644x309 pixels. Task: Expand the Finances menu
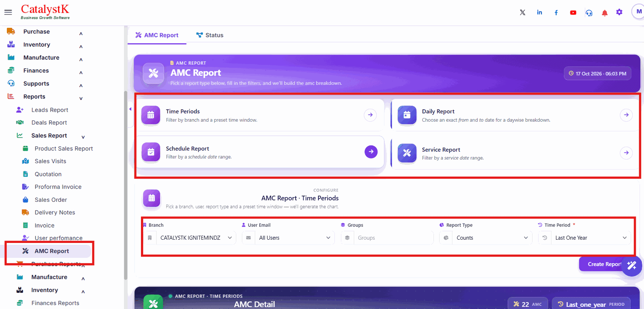(45, 71)
